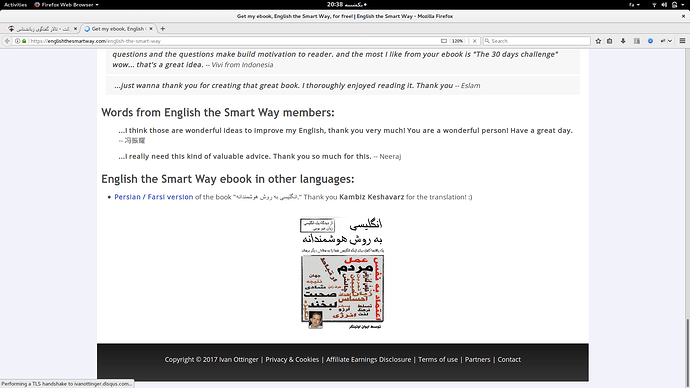This screenshot has height=388, width=690.
Task: Reset the 120% zoom level indicator
Action: click(458, 41)
